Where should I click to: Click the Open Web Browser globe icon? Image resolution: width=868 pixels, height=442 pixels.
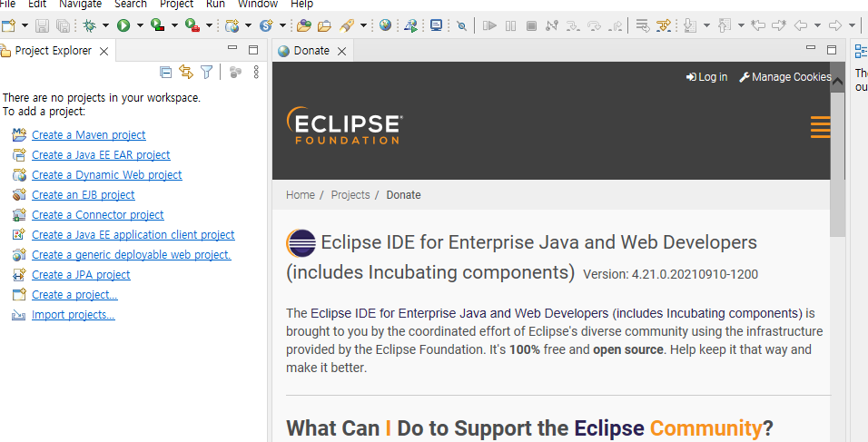386,25
